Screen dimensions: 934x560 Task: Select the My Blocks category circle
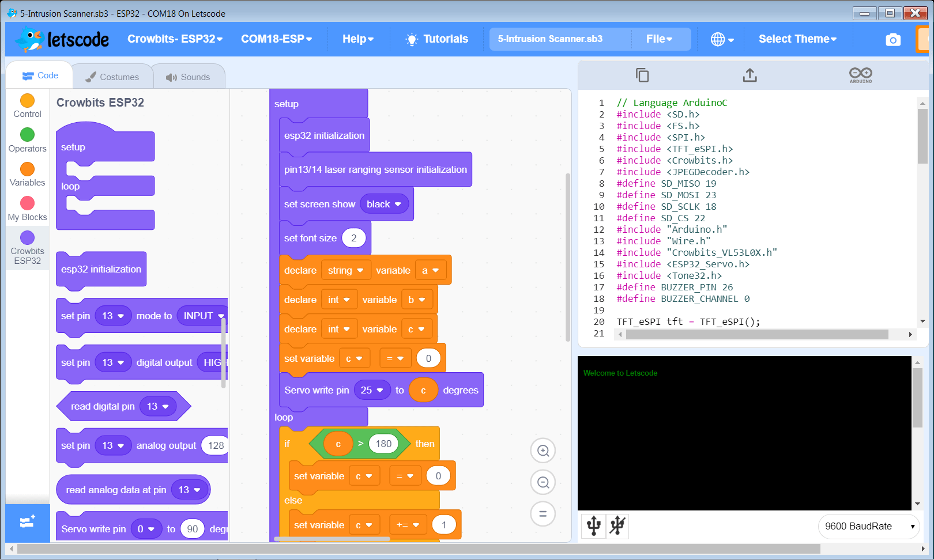27,203
